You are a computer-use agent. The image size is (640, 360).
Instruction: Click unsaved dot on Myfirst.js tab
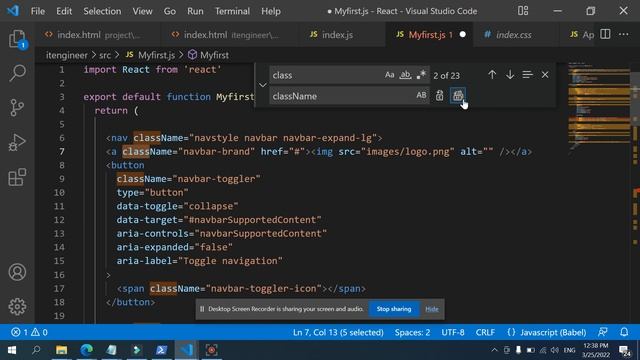click(462, 35)
